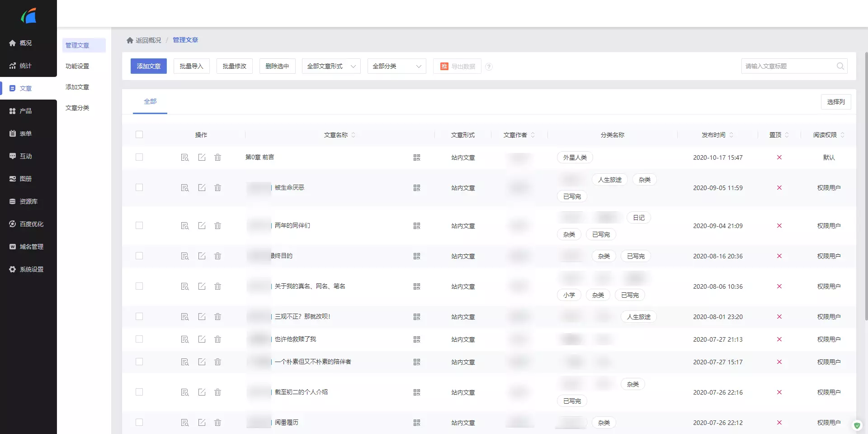Click the red X pin status for 第0章 前言
The height and width of the screenshot is (434, 868).
coord(779,157)
